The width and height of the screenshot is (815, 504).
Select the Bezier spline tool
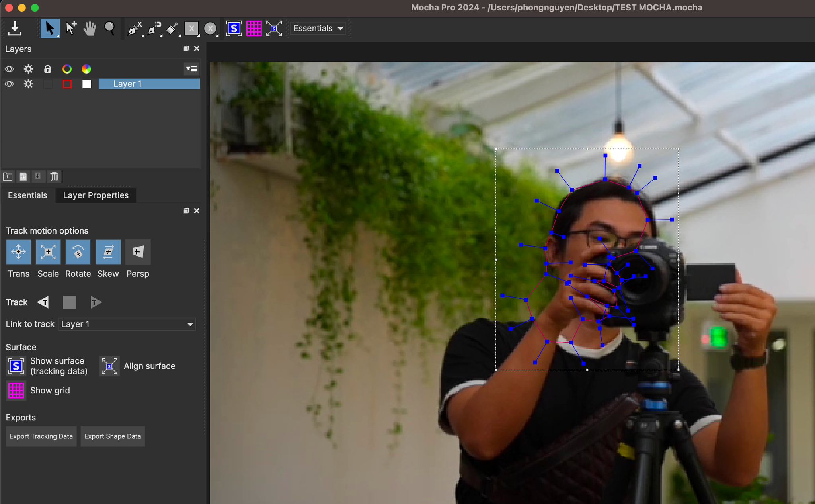(153, 28)
